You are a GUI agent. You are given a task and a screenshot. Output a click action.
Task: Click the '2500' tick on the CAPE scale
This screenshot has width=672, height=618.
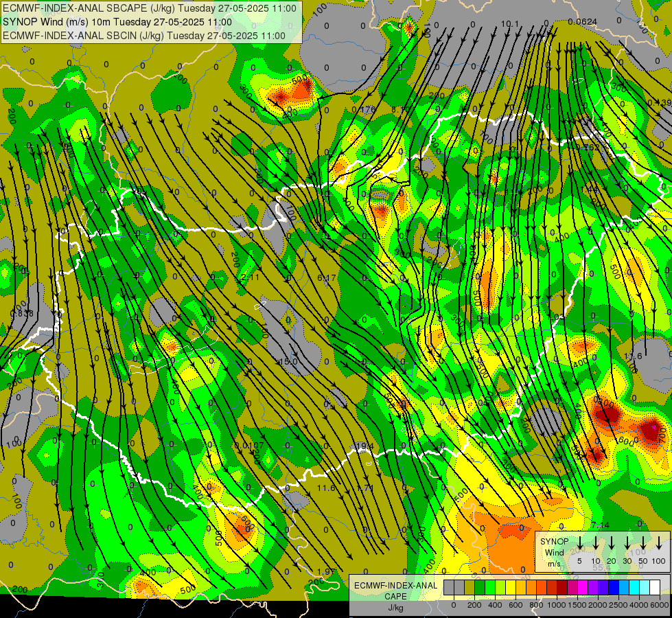coord(618,605)
